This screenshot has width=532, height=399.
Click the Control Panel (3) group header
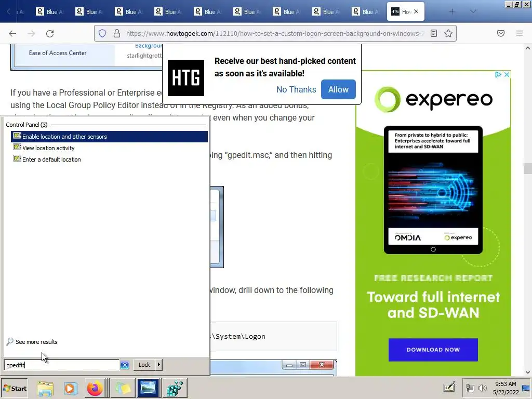(26, 125)
